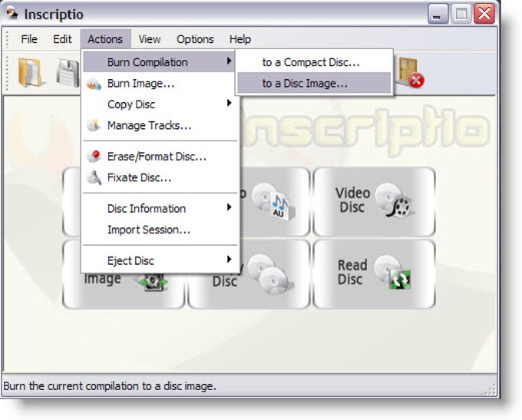The width and height of the screenshot is (522, 420).
Task: Select Erase/Format Disc... menu entry
Action: coord(159,156)
